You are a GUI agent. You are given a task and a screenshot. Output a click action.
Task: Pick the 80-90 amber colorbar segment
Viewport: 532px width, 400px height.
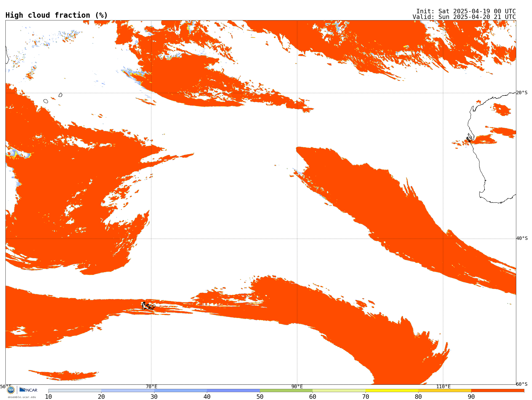(x=445, y=391)
